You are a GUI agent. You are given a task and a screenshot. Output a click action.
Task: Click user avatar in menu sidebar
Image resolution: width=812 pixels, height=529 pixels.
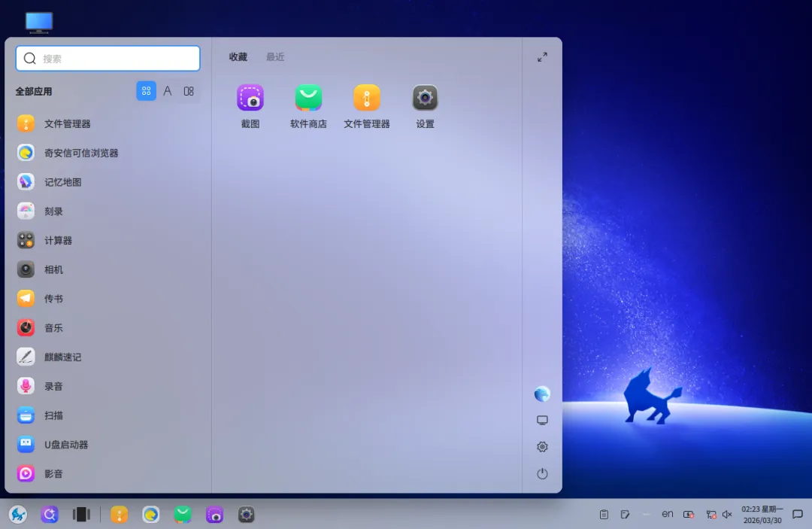542,394
